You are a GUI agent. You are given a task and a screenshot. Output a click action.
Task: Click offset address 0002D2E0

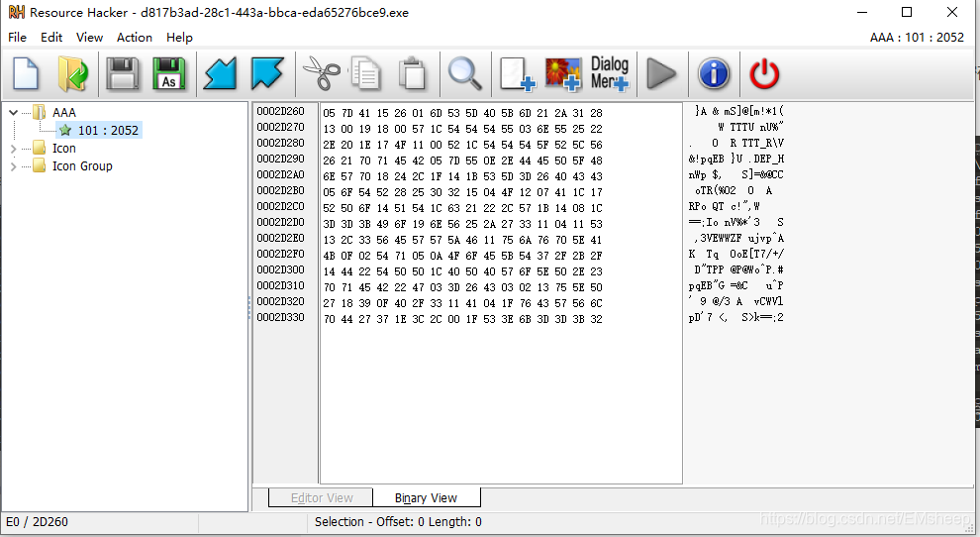point(280,238)
